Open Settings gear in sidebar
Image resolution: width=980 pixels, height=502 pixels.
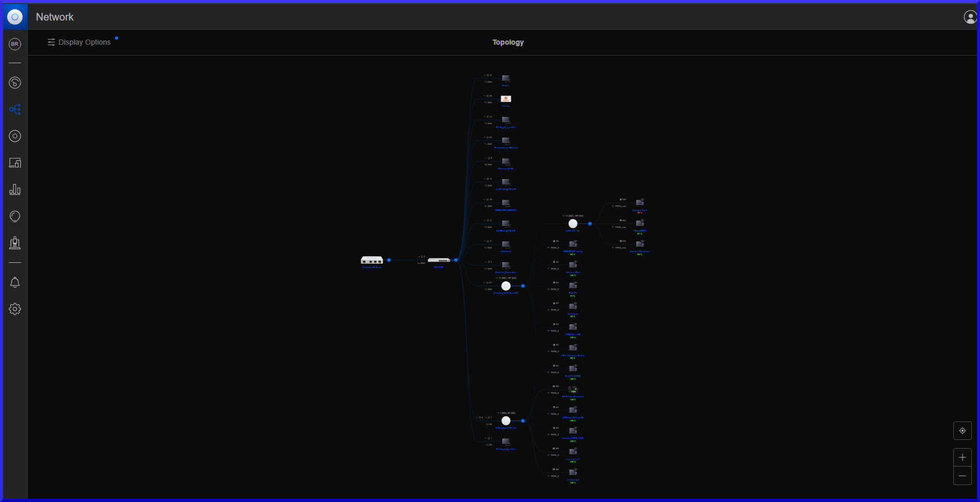pyautogui.click(x=15, y=309)
